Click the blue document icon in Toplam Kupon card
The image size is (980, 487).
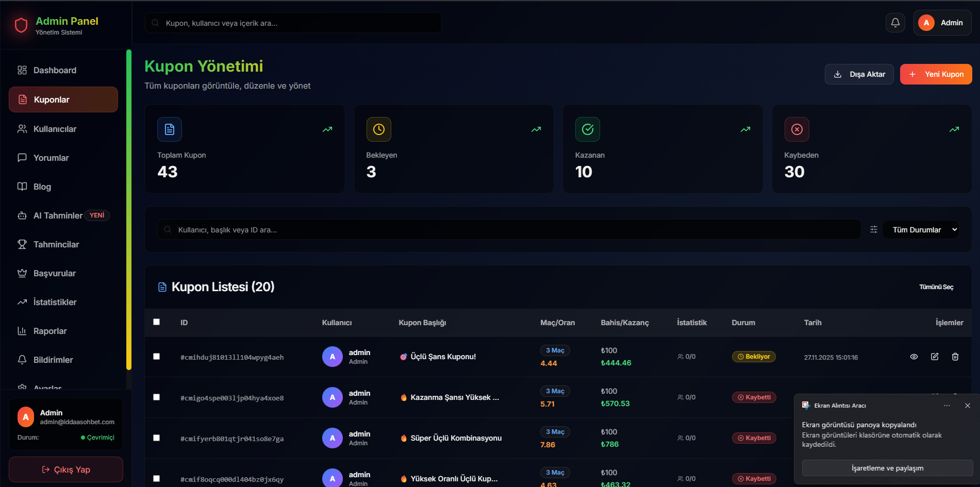(170, 129)
